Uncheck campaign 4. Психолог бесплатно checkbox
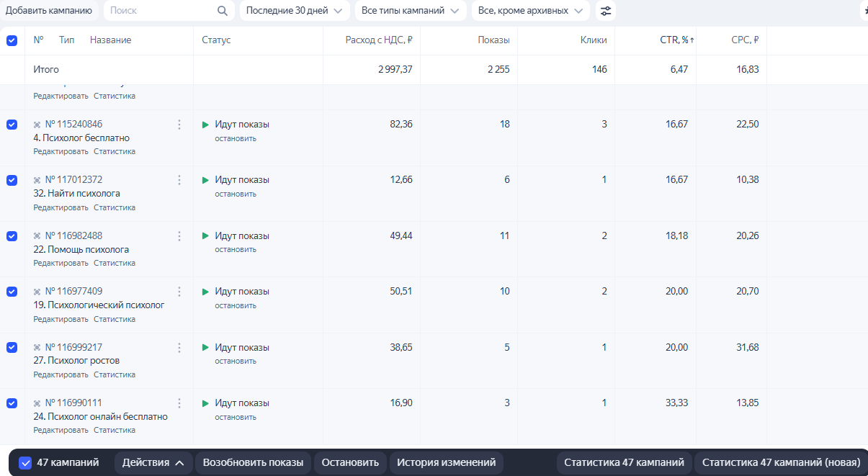 12,125
